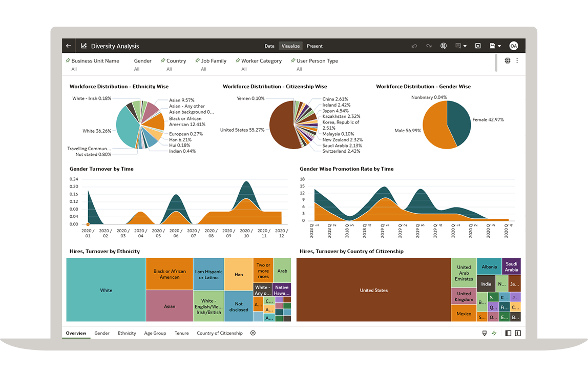Image resolution: width=588 pixels, height=371 pixels.
Task: Open the export icon in toolbar
Action: pyautogui.click(x=478, y=46)
